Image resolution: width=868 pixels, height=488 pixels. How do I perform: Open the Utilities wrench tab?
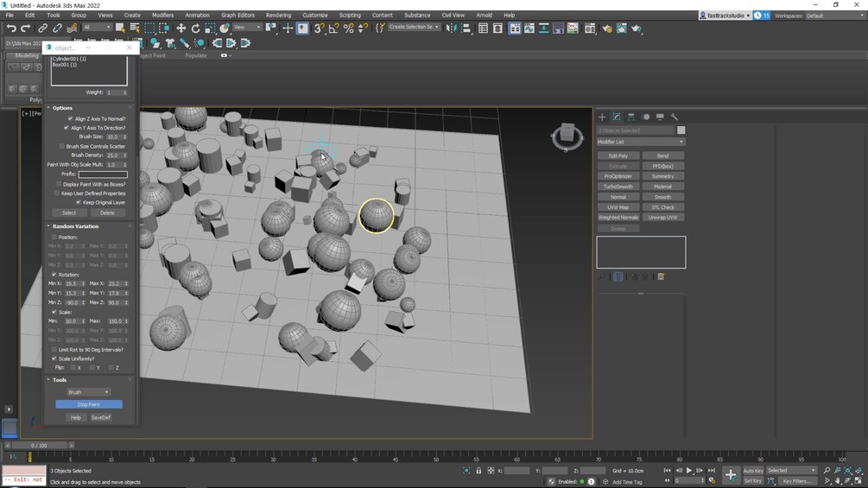coord(675,117)
